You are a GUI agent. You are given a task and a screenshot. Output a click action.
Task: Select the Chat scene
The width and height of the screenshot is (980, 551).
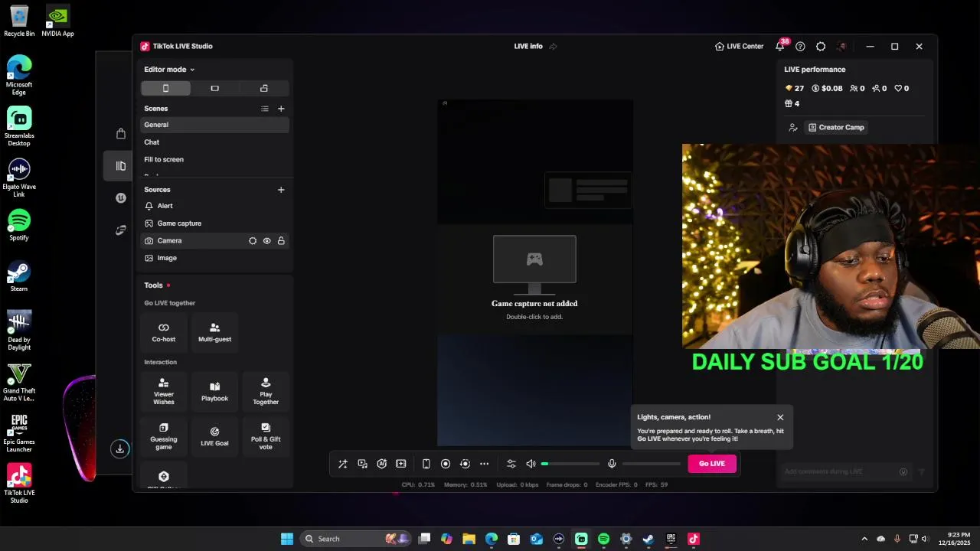pyautogui.click(x=215, y=142)
